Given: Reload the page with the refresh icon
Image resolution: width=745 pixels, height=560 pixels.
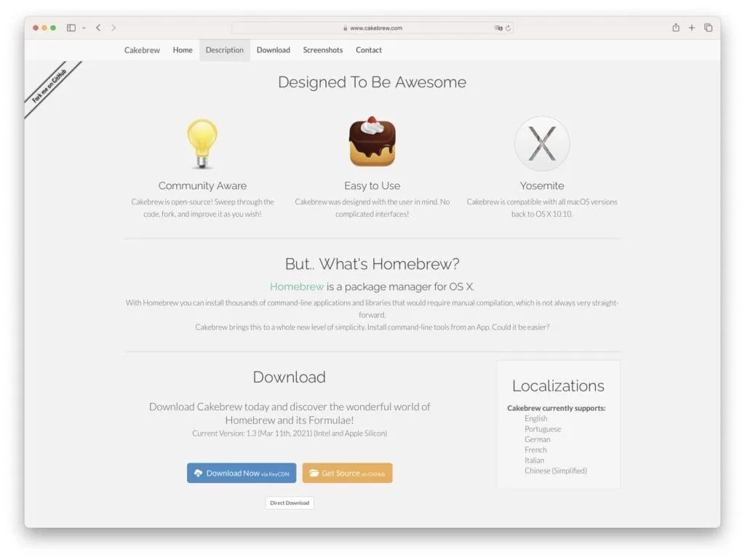Looking at the screenshot, I should 508,28.
